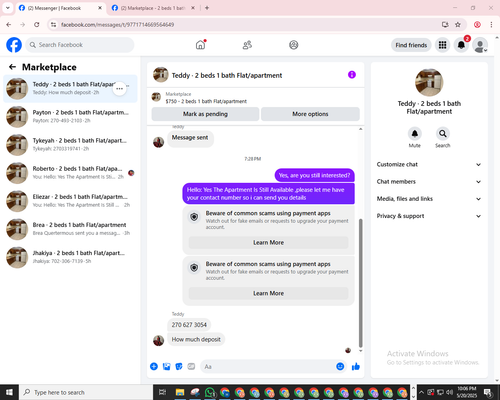Open the account profile avatar menu

[x=480, y=45]
